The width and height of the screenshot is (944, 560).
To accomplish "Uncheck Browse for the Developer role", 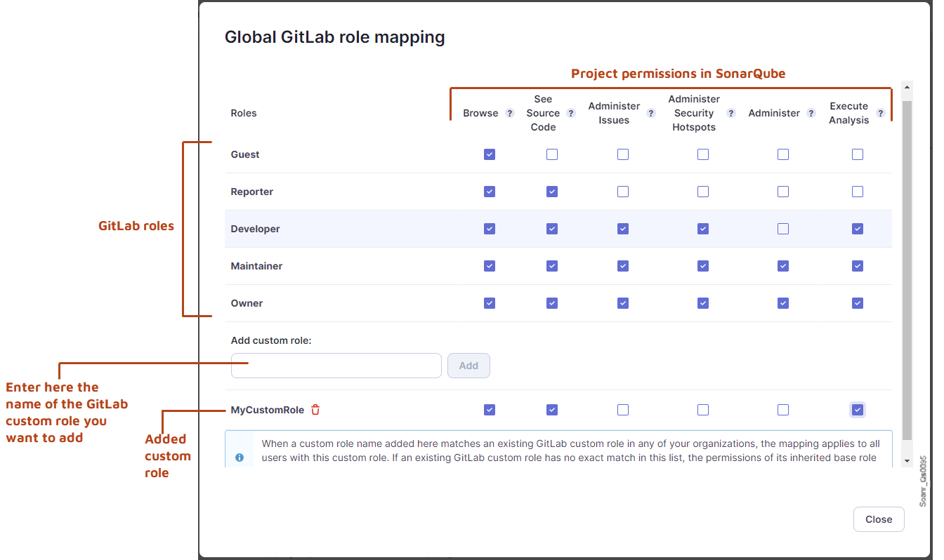I will pos(490,229).
